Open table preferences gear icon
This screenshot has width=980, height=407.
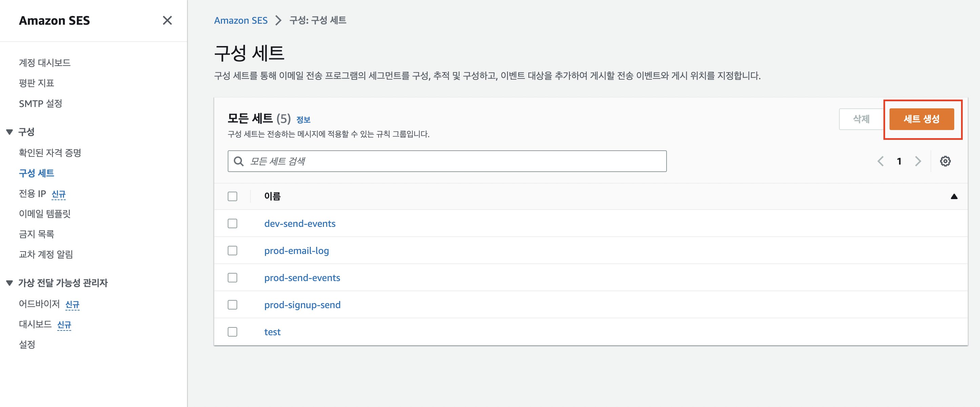[945, 161]
